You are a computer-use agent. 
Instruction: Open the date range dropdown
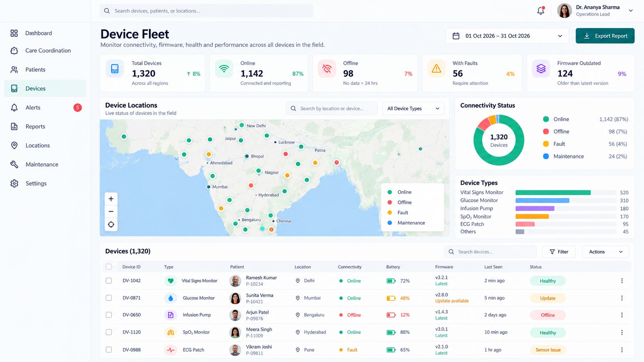click(x=507, y=36)
